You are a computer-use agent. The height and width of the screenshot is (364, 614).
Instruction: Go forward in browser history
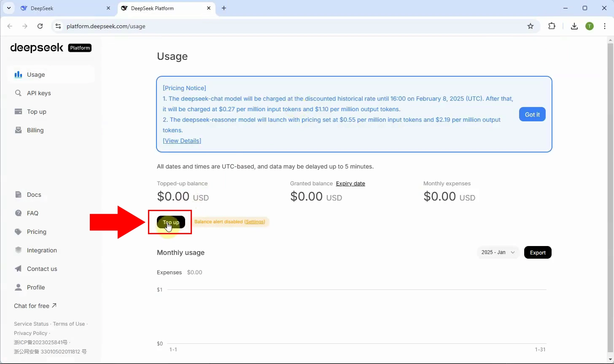(25, 26)
